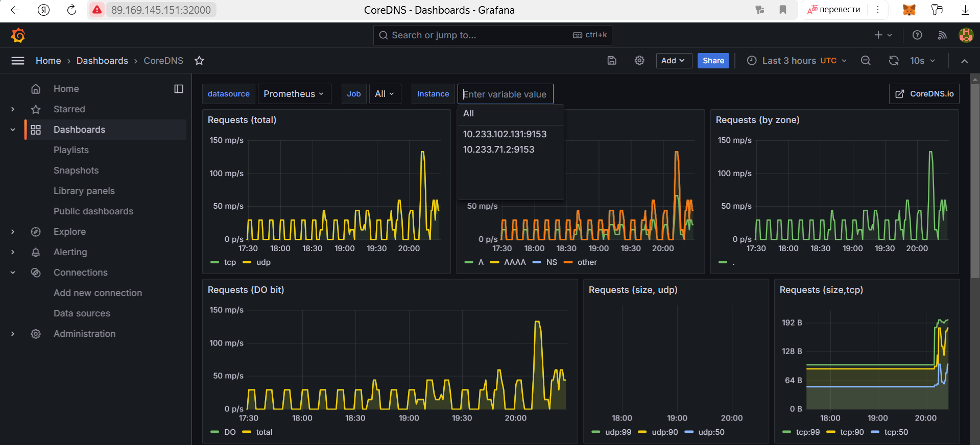Select instance 10.233.102.131:9153
980x445 pixels.
point(511,134)
